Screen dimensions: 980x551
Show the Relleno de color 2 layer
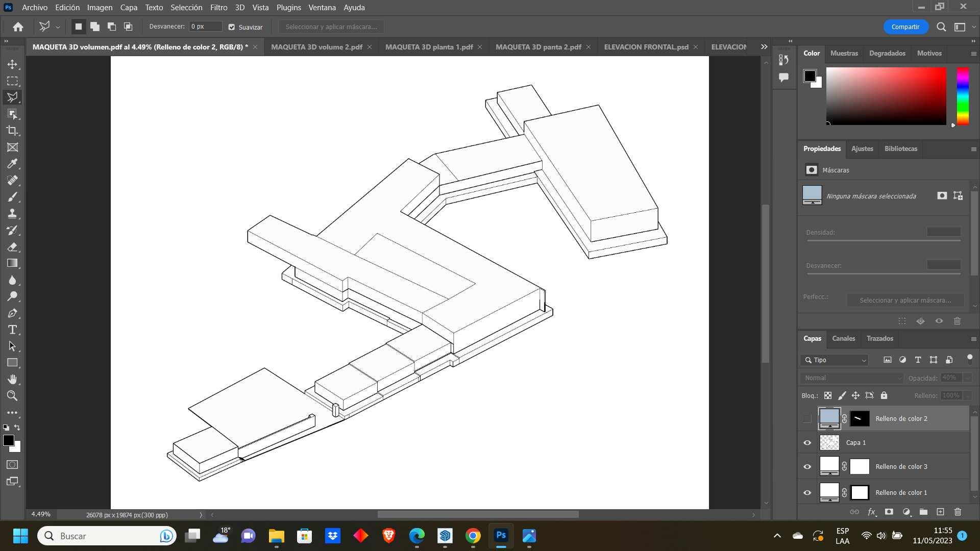tap(807, 419)
